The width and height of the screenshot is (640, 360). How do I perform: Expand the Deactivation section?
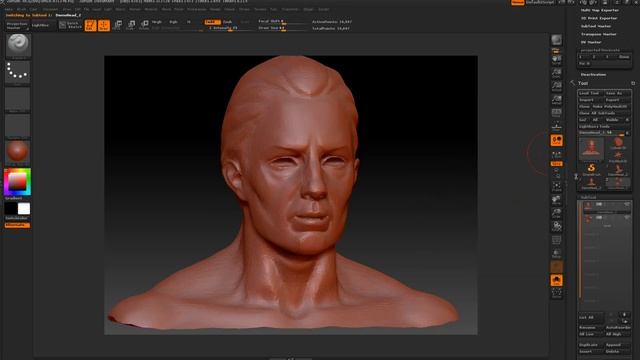[593, 75]
